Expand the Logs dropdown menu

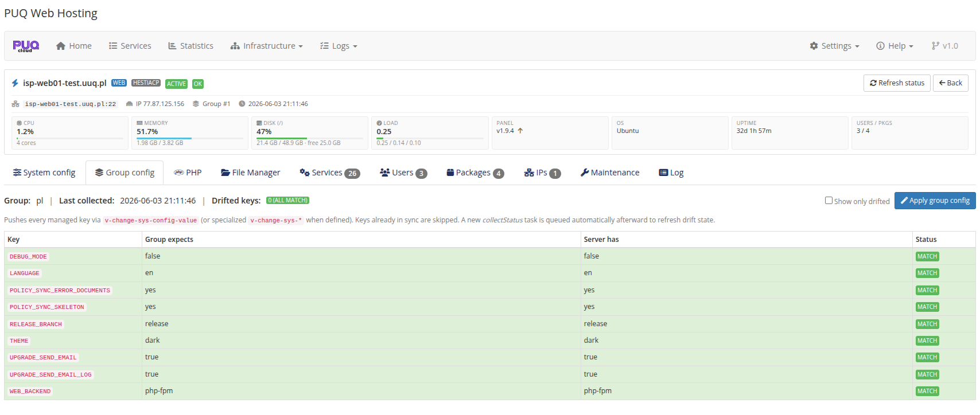pos(339,46)
